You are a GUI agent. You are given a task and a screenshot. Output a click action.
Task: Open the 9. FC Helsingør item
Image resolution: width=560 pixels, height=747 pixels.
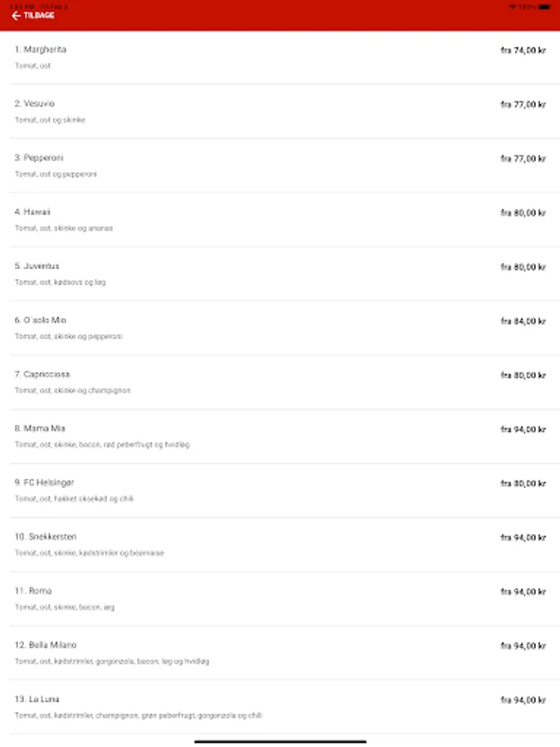pyautogui.click(x=280, y=491)
